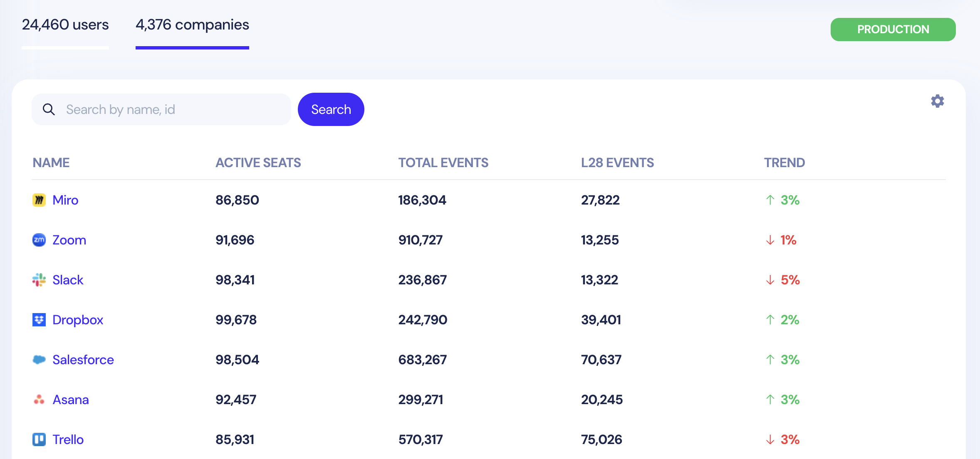This screenshot has width=980, height=459.
Task: Click the PRODUCTION environment badge
Action: pyautogui.click(x=893, y=29)
